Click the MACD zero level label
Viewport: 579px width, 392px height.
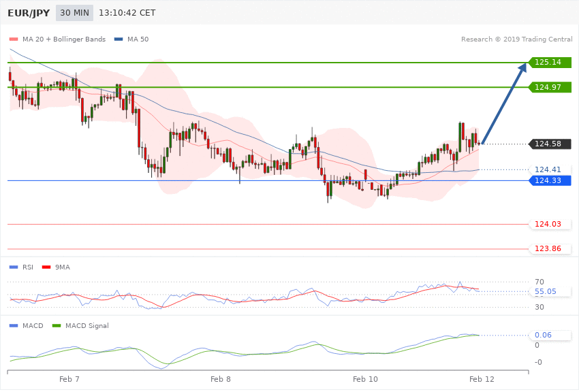click(537, 345)
